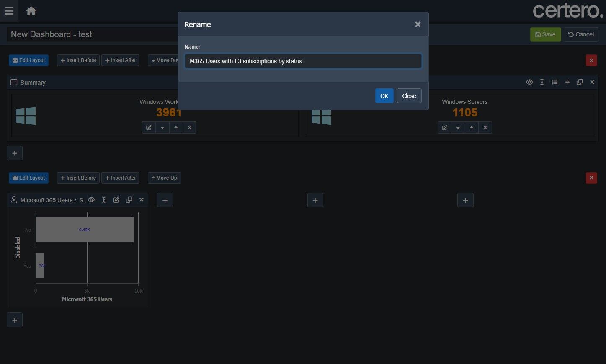Click the 'Yes' bar in the Disabled chart
The width and height of the screenshot is (606, 364).
coord(40,266)
